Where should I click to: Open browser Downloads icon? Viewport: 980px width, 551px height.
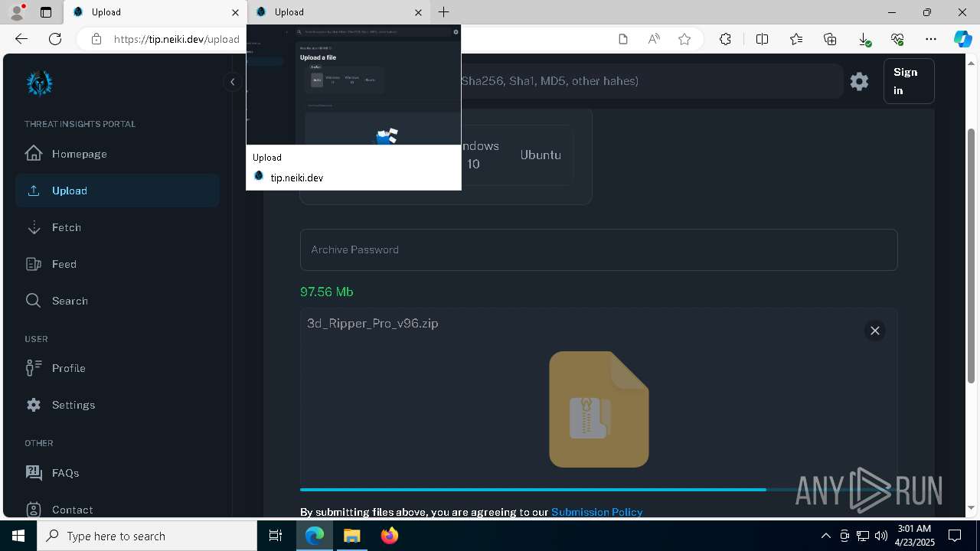864,39
